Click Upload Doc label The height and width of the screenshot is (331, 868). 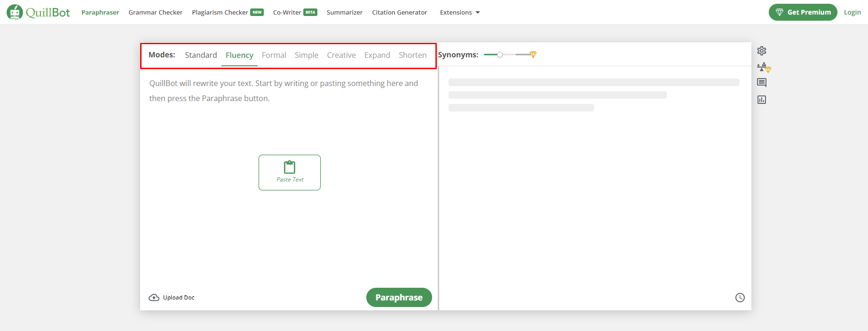179,298
